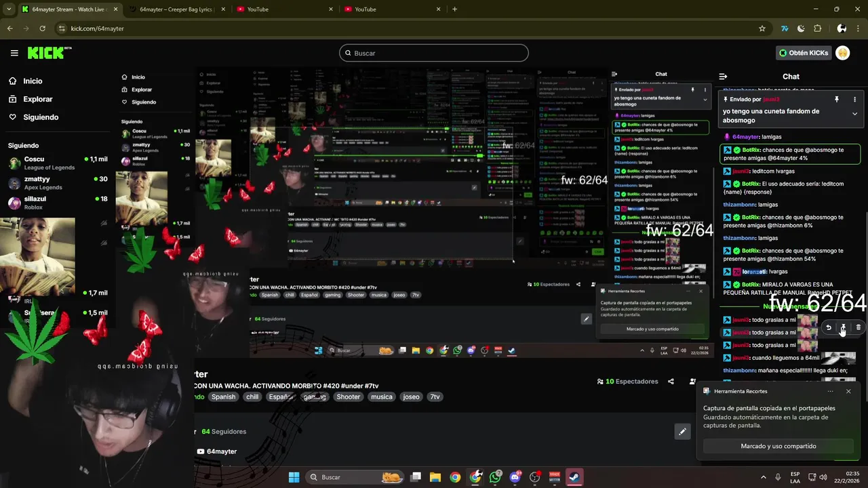This screenshot has width=868, height=488.
Task: Open OBS Studio from the taskbar
Action: click(x=535, y=477)
